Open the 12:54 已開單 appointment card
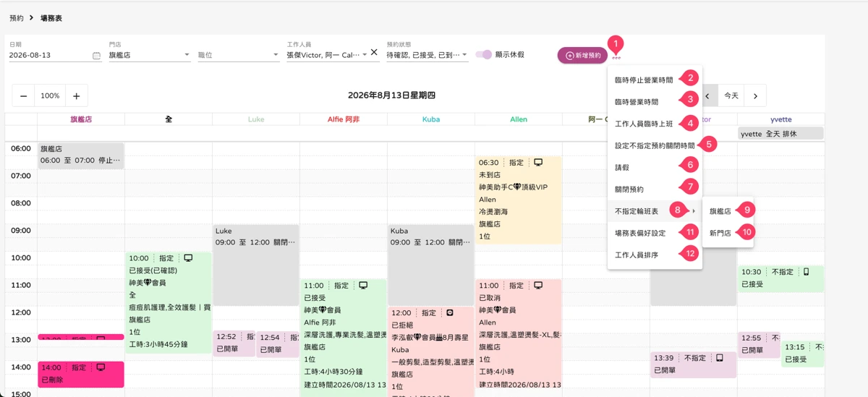The image size is (868, 397). pos(278,343)
